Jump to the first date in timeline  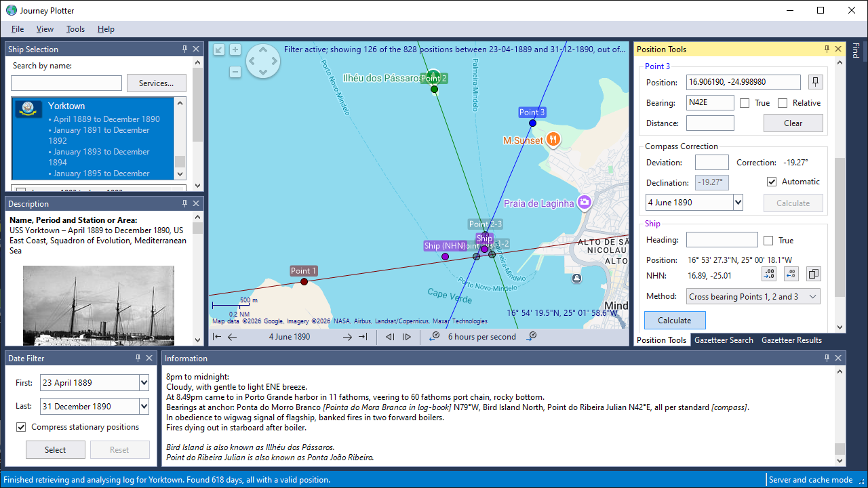(217, 337)
